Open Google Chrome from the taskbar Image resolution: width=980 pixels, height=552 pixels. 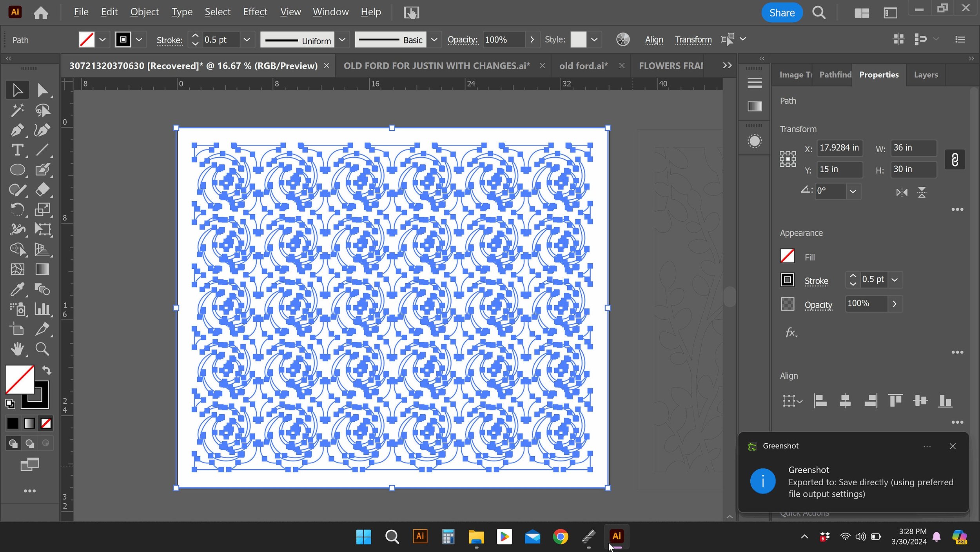click(x=560, y=537)
